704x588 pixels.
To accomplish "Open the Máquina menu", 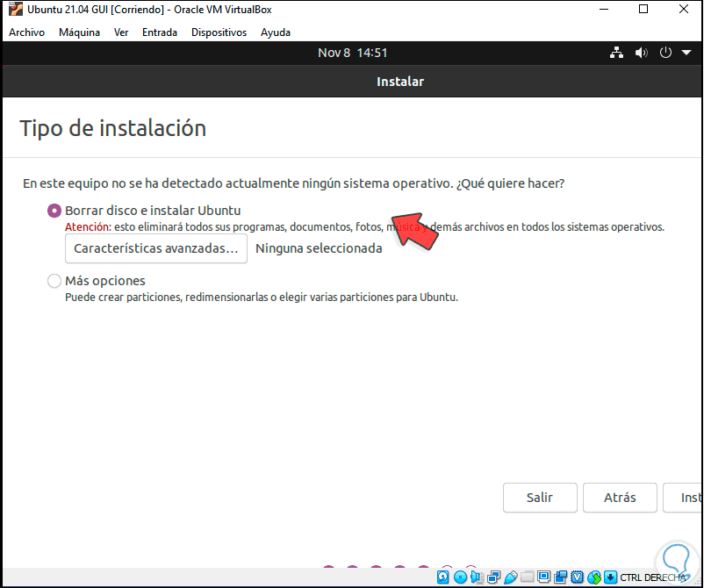I will 80,32.
